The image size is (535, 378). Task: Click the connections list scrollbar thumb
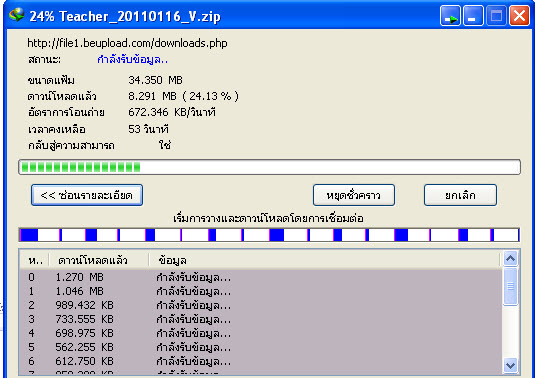510,286
